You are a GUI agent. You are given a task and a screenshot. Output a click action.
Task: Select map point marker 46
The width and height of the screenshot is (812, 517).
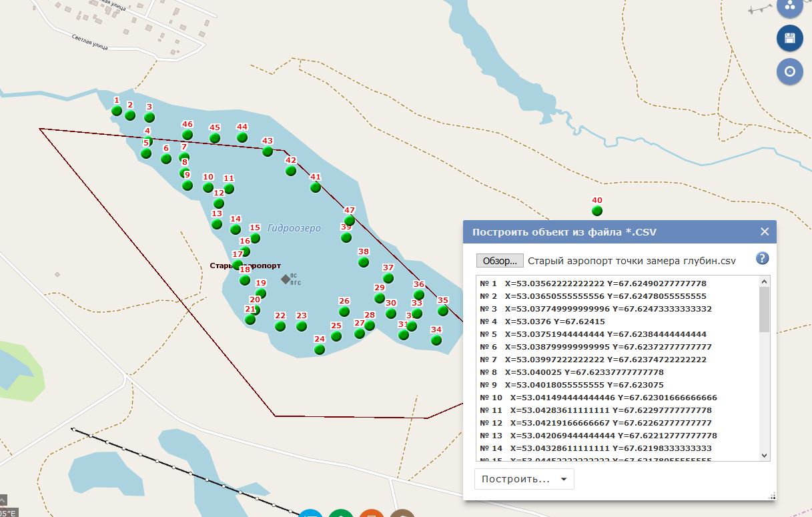click(x=187, y=135)
